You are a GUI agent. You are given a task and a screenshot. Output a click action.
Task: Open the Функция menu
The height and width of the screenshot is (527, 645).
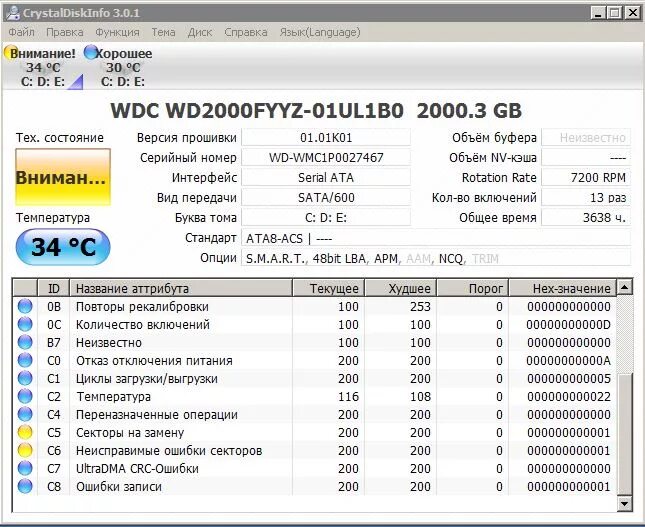tap(117, 32)
